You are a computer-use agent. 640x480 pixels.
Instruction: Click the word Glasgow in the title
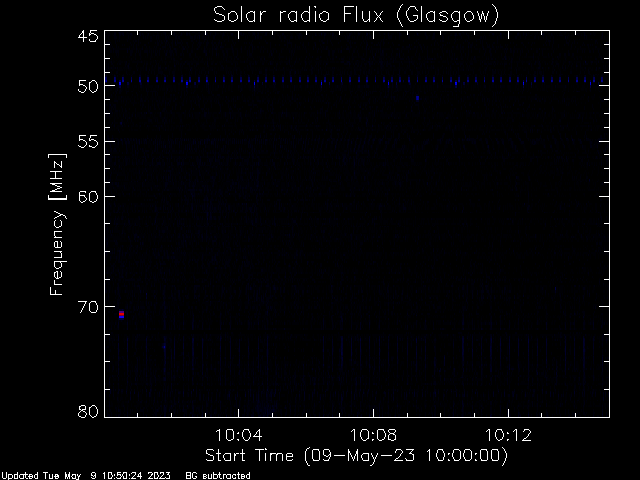447,16
